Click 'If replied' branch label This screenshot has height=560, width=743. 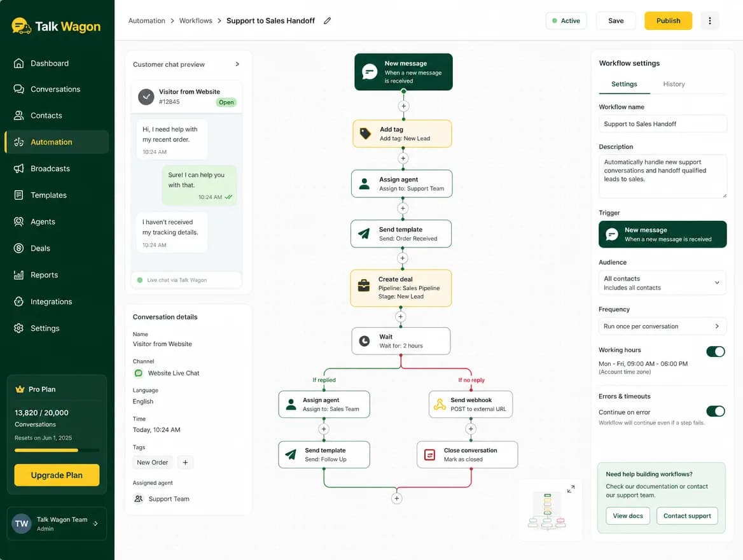pyautogui.click(x=324, y=380)
